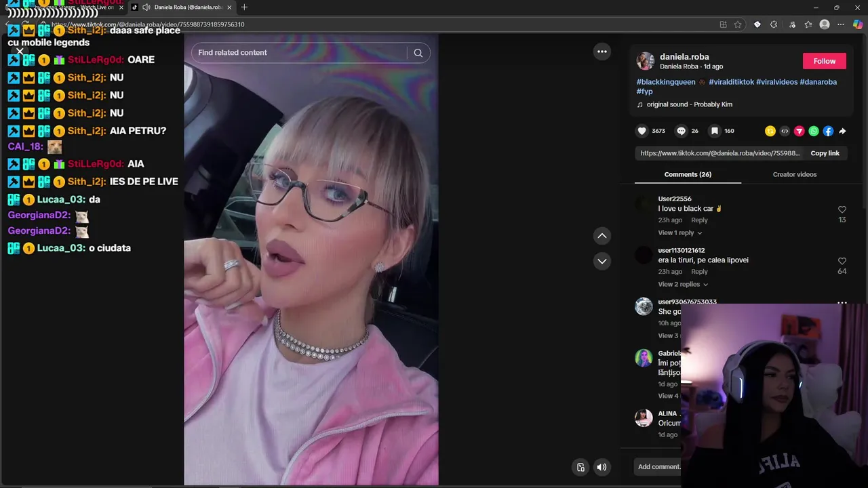The height and width of the screenshot is (488, 868).
Task: Copy the video link
Action: (825, 153)
